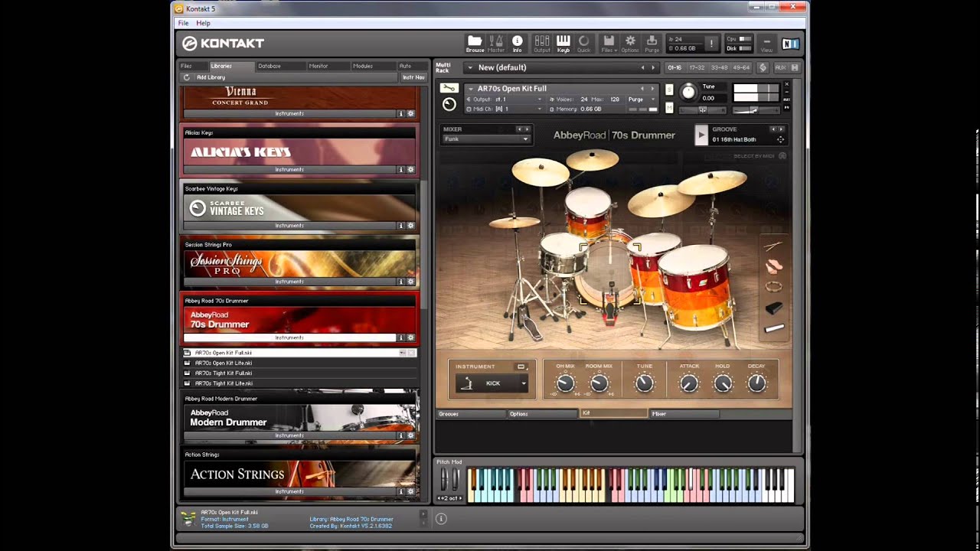The image size is (980, 551).
Task: Play the 01 16th Hat Both groove
Action: click(x=701, y=135)
